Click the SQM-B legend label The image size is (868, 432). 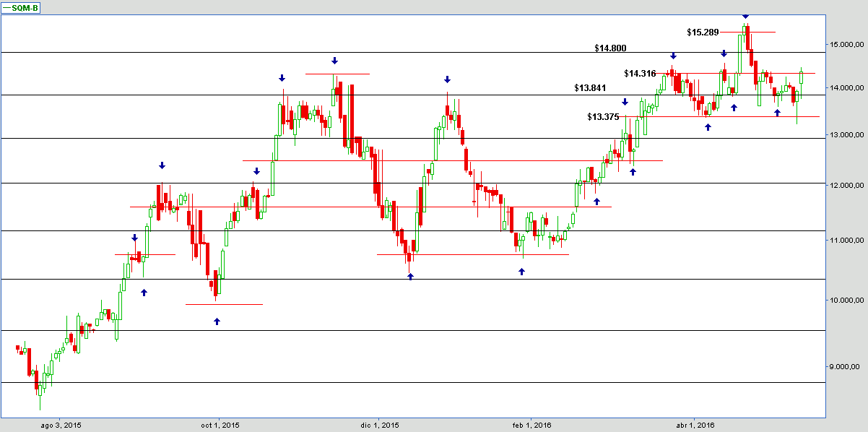[26, 7]
